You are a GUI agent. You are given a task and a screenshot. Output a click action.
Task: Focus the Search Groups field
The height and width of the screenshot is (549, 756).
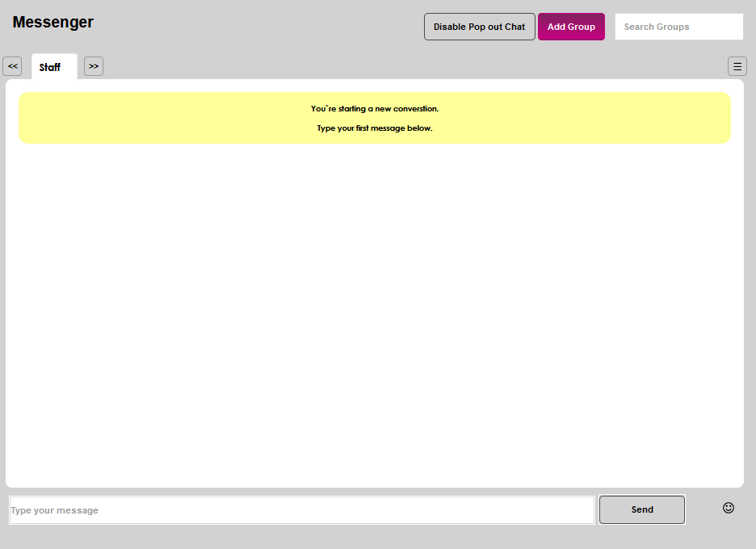pyautogui.click(x=678, y=27)
